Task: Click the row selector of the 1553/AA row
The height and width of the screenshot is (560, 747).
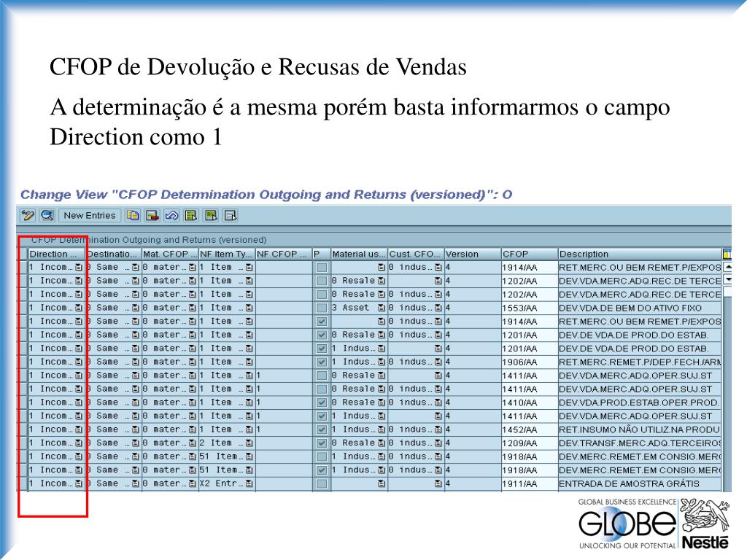Action: [x=23, y=308]
